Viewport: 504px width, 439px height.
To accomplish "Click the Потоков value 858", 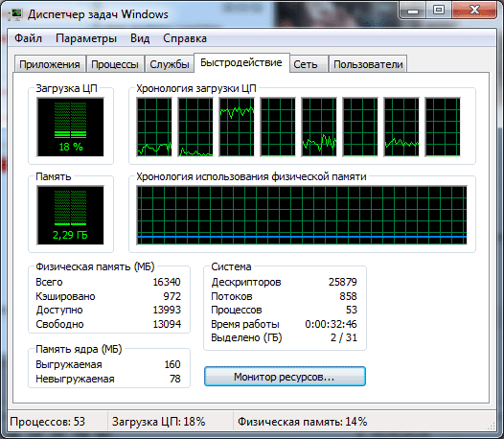I will point(348,296).
